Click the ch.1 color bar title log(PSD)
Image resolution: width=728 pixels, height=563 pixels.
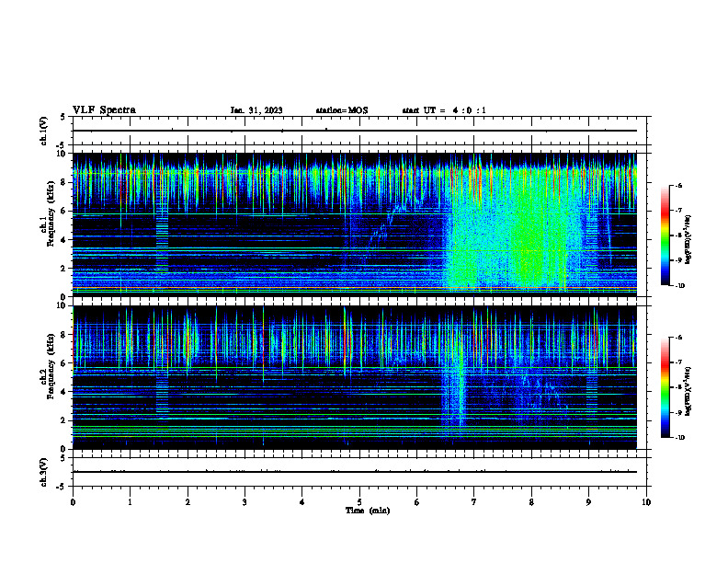pyautogui.click(x=688, y=239)
